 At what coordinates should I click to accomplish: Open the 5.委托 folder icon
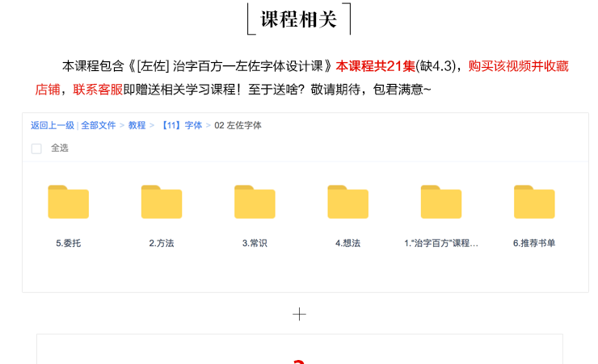pos(68,202)
